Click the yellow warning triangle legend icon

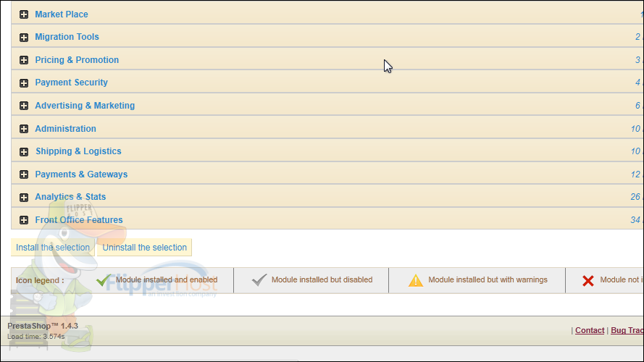coord(416,280)
